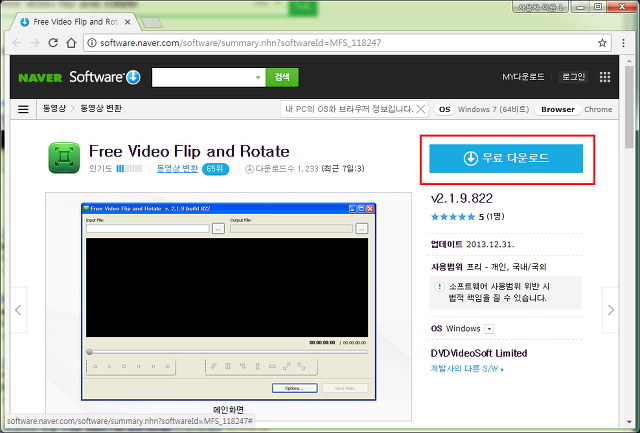Click the Chrome browser text
This screenshot has height=433, width=640.
pyautogui.click(x=598, y=109)
